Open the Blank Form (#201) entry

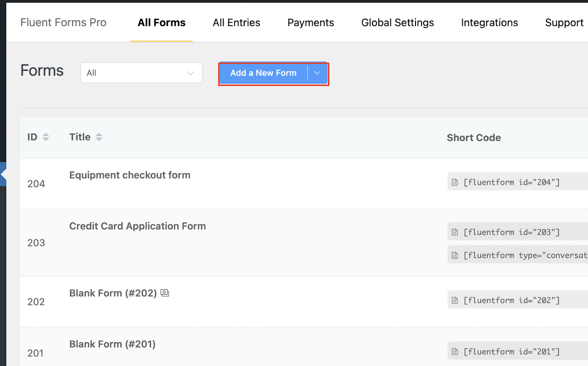112,344
